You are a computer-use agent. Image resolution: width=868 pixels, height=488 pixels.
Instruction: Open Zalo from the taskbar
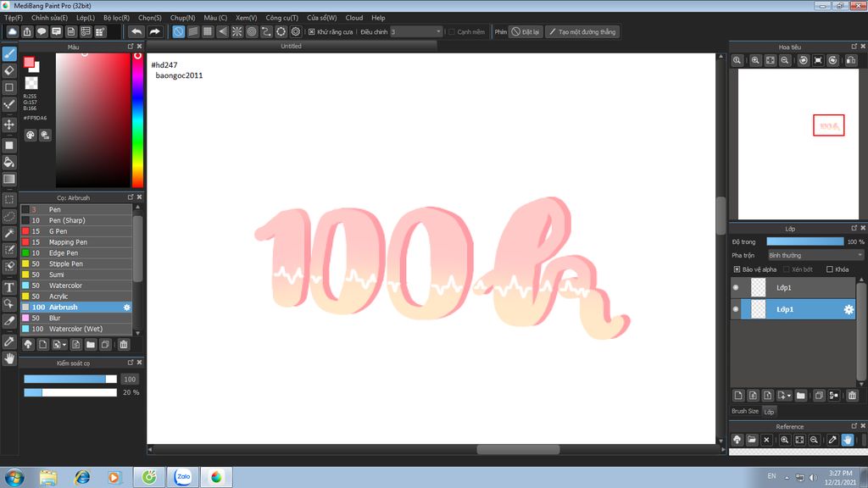pos(183,477)
